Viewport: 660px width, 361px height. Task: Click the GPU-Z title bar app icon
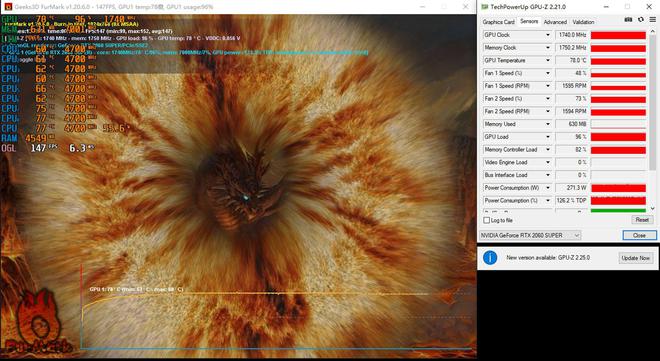(485, 7)
